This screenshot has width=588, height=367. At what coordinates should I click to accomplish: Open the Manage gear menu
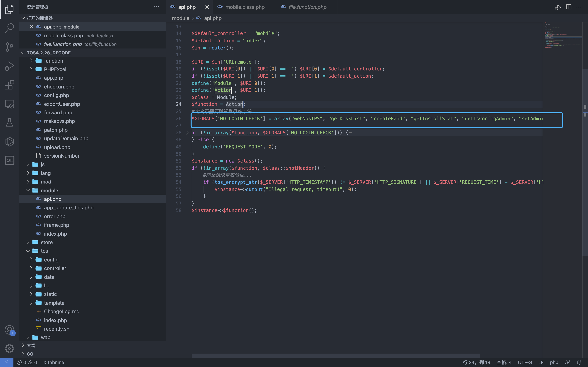tap(9, 348)
